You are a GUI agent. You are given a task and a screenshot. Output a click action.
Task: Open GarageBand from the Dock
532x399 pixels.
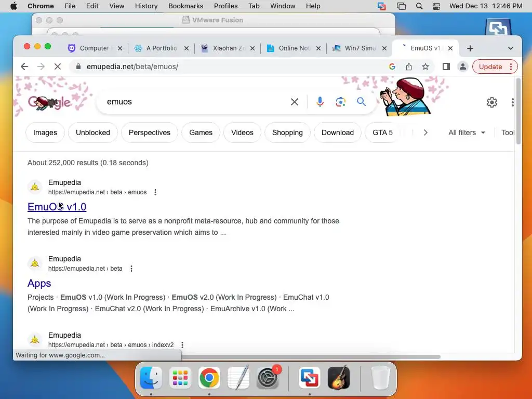339,378
